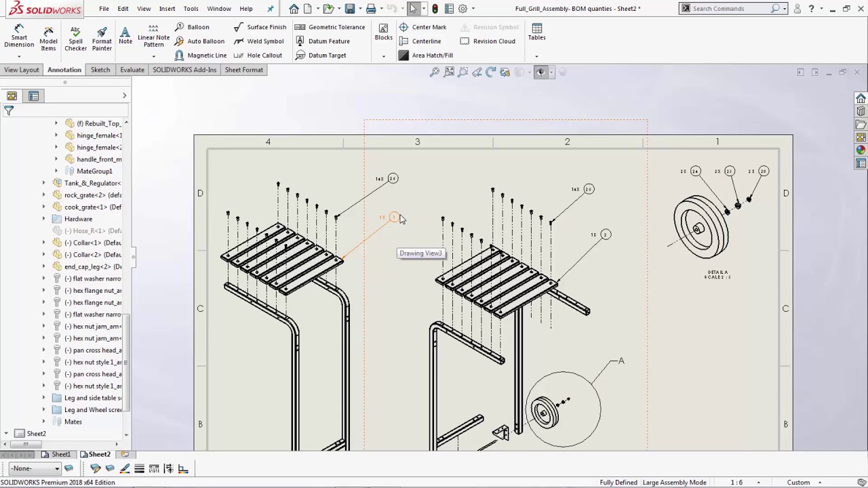Open the Sheet Format tab

point(244,70)
